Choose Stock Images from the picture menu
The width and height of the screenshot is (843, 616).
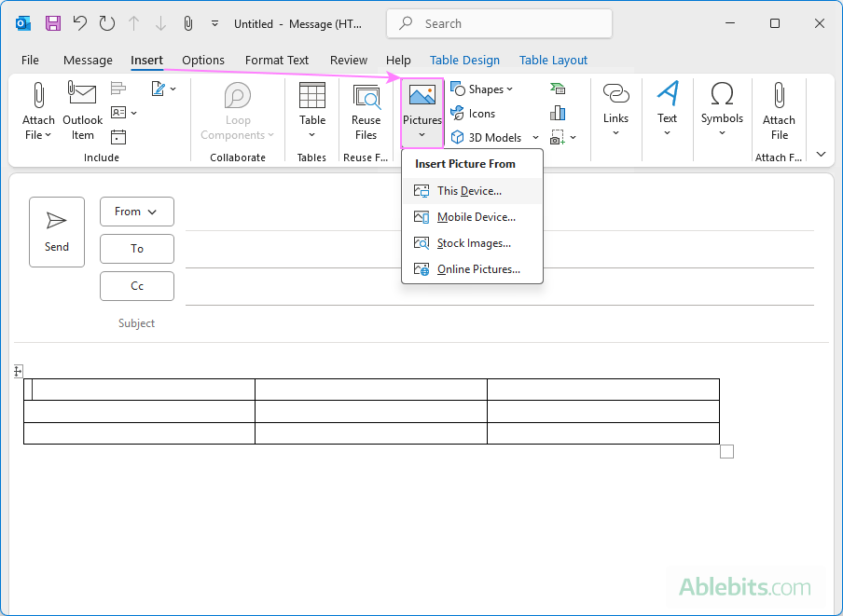[x=472, y=242]
